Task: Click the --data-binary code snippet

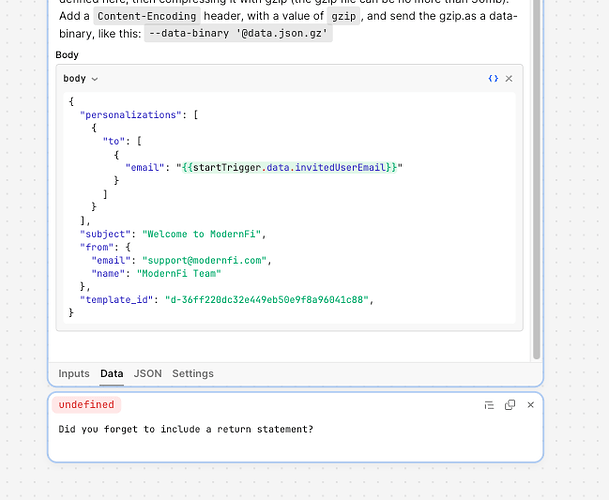Action: [238, 33]
